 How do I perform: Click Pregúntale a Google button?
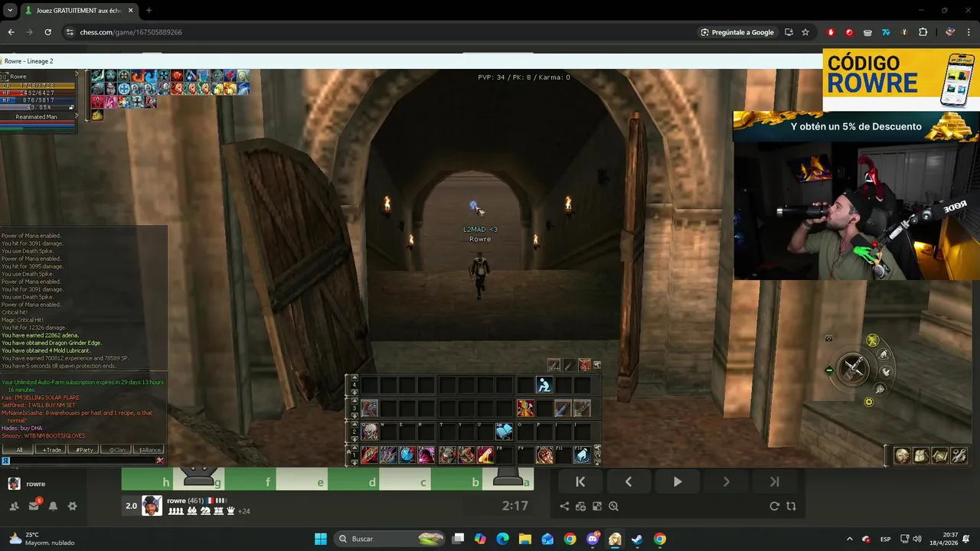coord(737,32)
